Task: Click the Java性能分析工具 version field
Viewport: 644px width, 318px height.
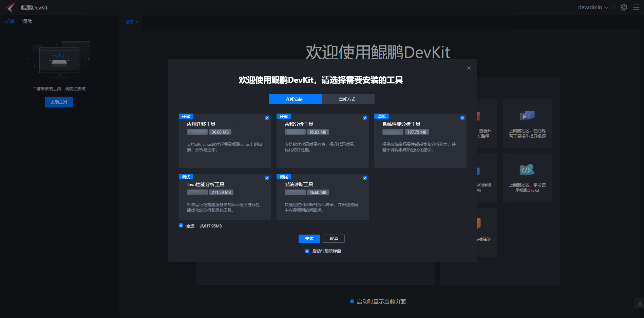Action: tap(197, 192)
